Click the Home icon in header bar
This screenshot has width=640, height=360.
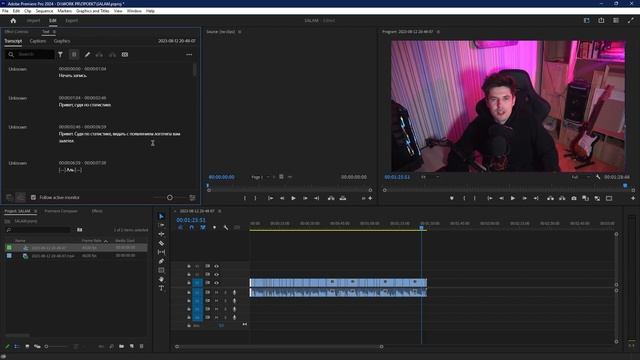click(13, 20)
